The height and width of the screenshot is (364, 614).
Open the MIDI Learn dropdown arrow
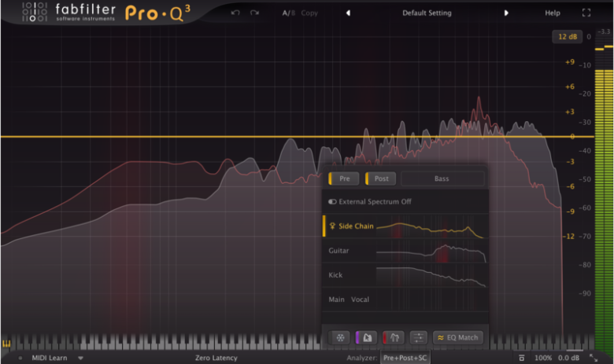[x=80, y=358]
